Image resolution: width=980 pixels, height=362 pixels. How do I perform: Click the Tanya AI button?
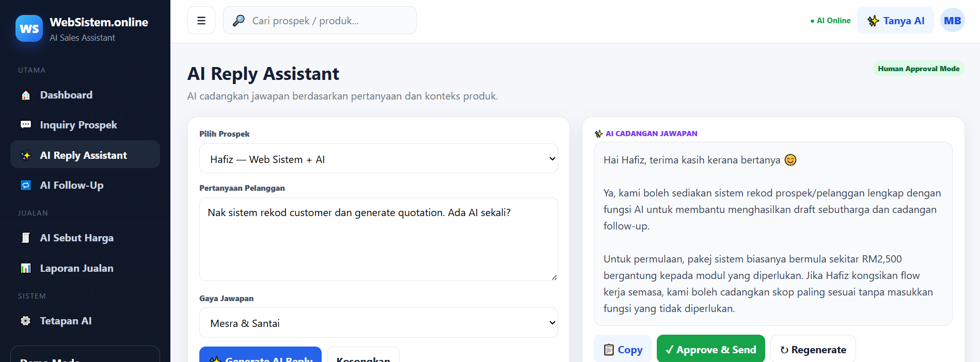pyautogui.click(x=895, y=21)
